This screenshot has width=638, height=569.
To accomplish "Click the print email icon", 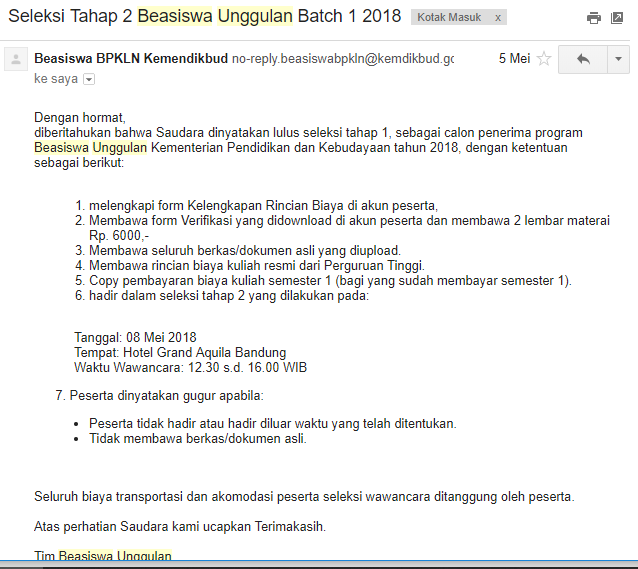I will (x=594, y=18).
